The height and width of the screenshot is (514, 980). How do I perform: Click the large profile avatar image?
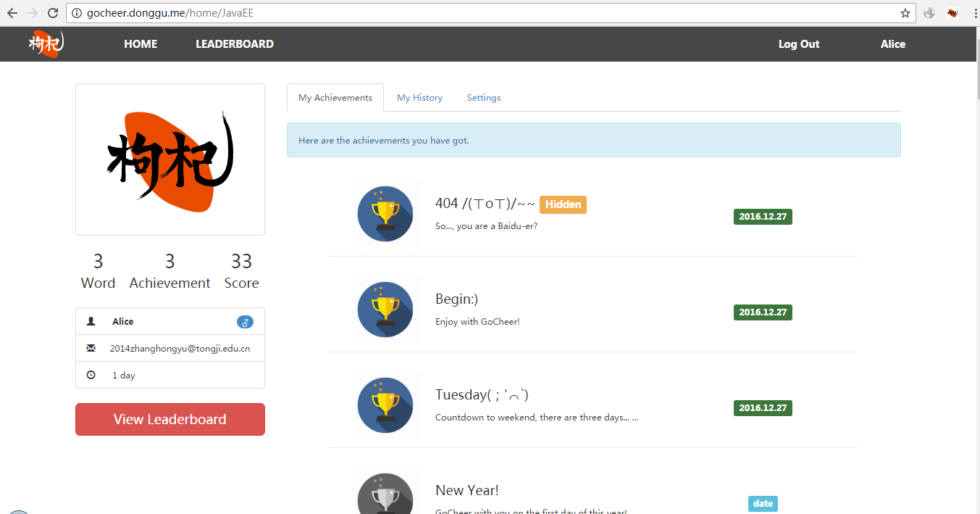170,159
